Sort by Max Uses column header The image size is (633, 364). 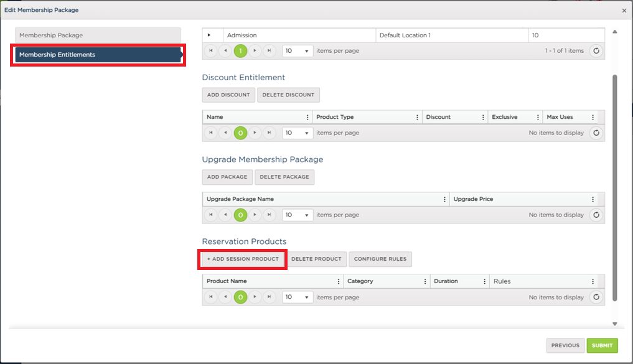[x=560, y=117]
